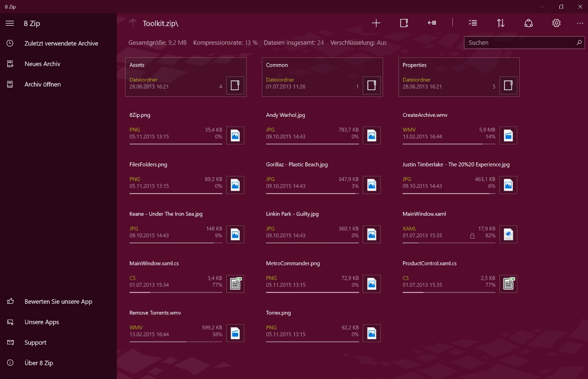Viewport: 588px width, 379px height.
Task: Click the Gorillaz - Plastic Beach.jpg name
Action: point(297,164)
